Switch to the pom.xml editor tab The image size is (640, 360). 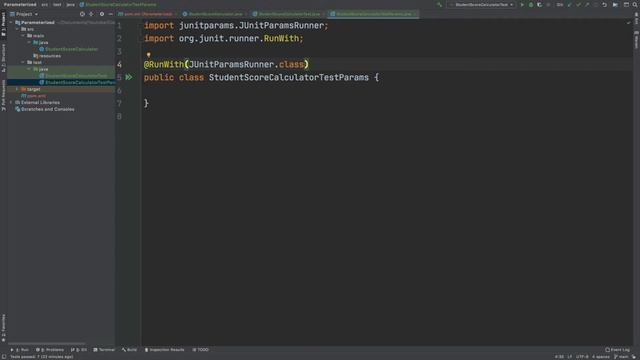[148, 14]
